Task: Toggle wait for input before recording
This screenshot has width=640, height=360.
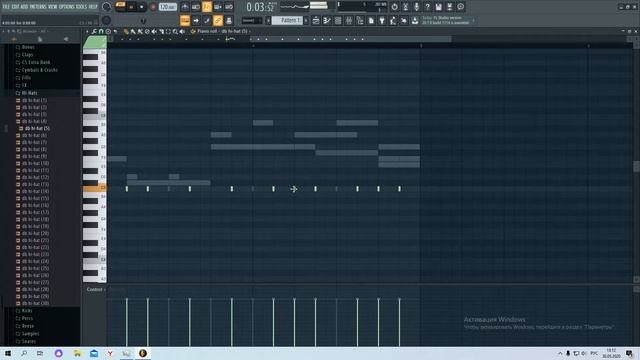Action: [x=196, y=7]
